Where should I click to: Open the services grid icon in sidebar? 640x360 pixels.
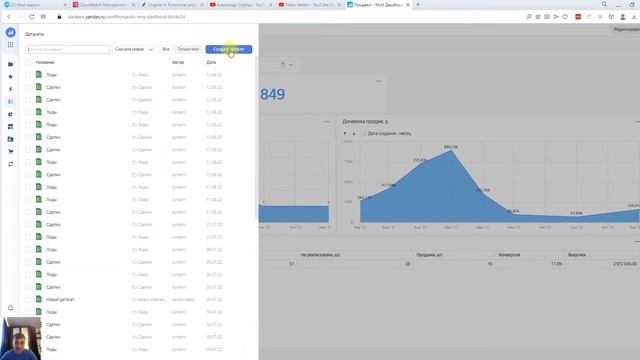[11, 44]
